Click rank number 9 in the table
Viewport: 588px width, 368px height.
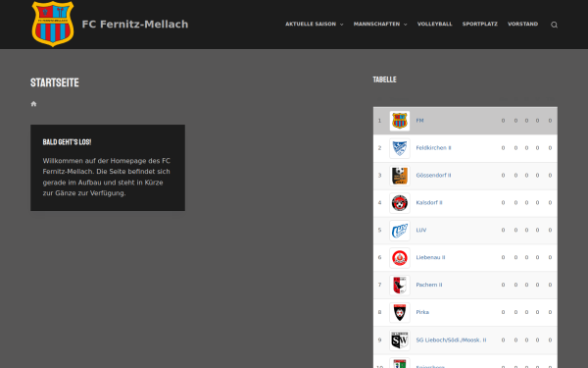[379, 341]
